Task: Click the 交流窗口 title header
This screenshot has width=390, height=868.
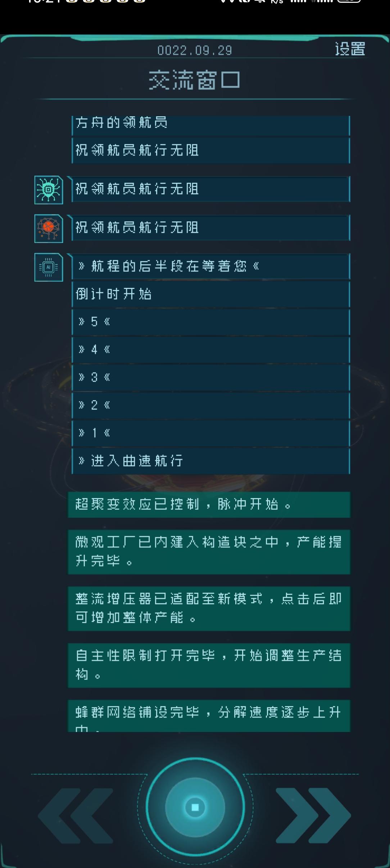Action: pyautogui.click(x=195, y=80)
